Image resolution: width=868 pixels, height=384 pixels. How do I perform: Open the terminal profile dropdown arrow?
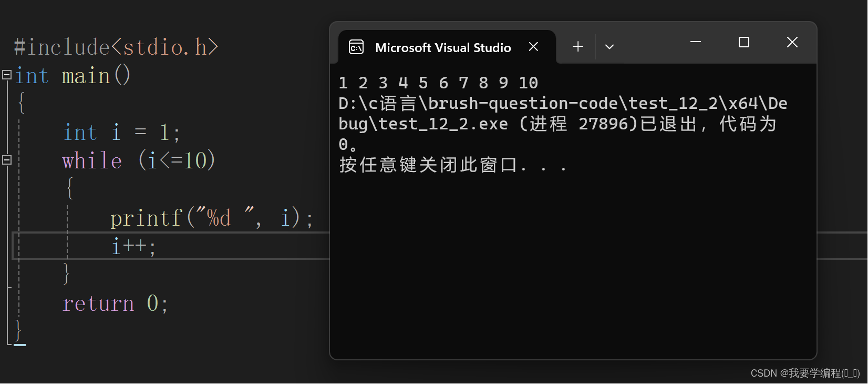609,47
